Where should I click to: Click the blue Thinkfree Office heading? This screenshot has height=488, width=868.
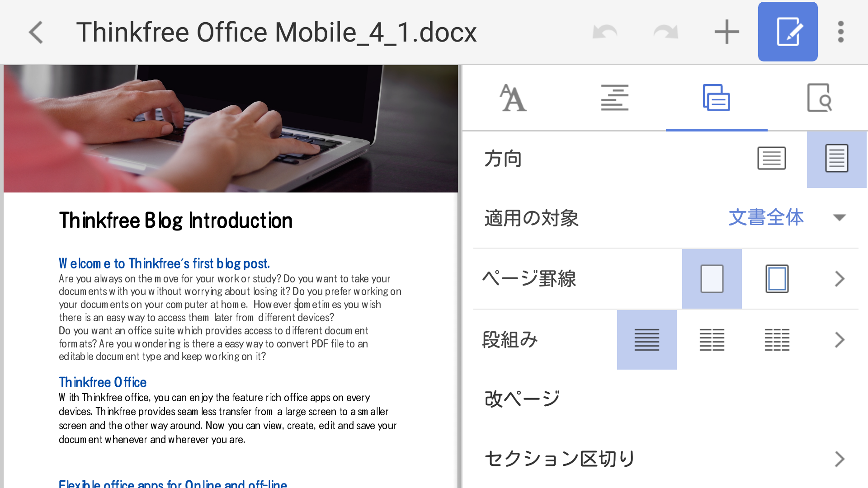tap(103, 382)
